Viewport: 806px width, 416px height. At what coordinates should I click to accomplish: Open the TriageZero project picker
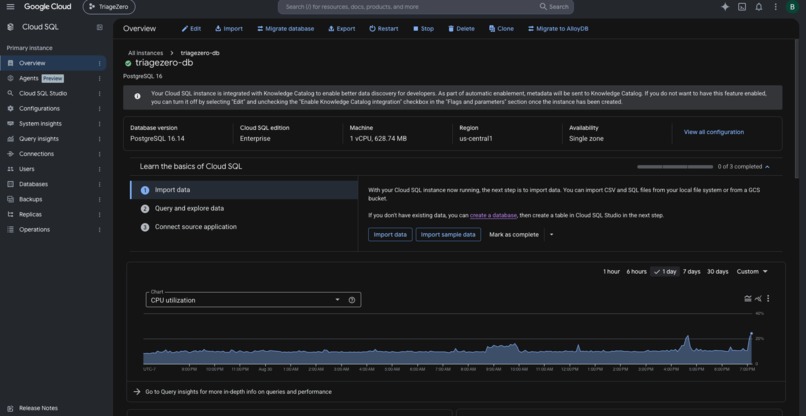tap(109, 7)
